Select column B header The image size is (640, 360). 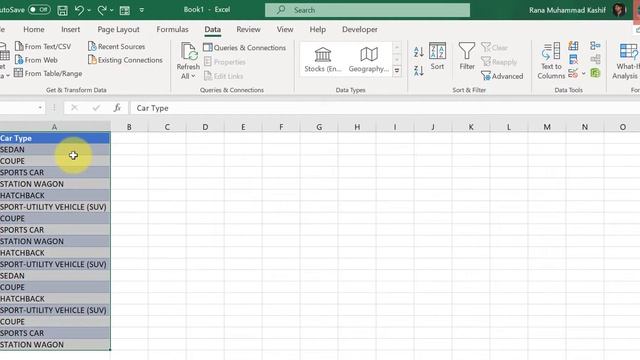(x=129, y=127)
